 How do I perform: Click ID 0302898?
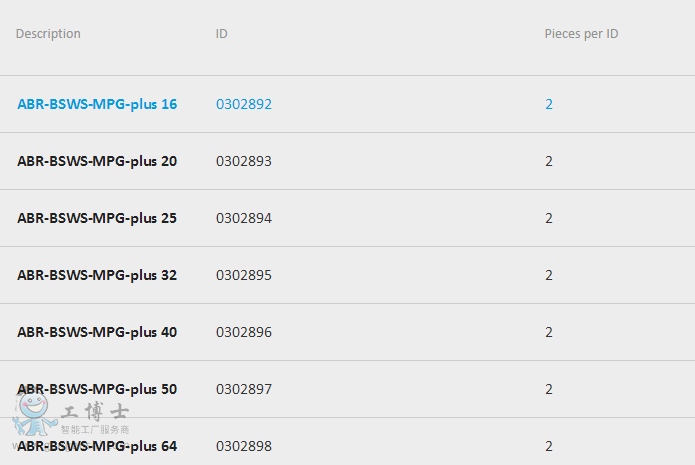244,446
